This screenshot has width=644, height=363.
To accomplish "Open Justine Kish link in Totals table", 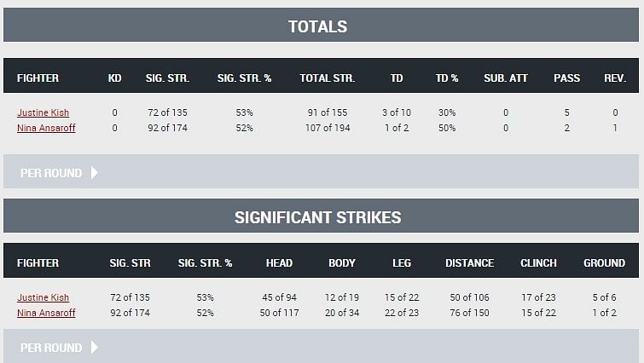I will click(43, 112).
